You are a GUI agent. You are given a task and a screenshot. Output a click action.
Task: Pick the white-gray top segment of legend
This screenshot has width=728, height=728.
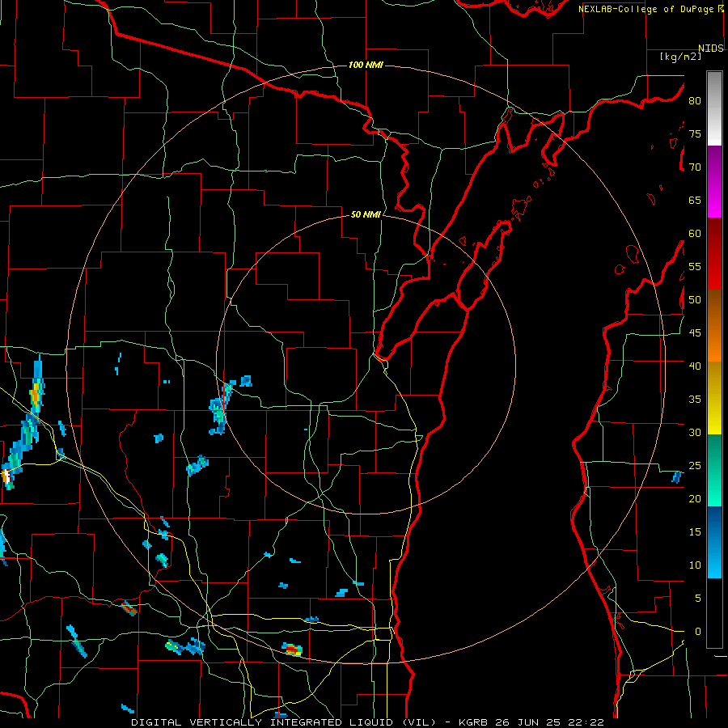(x=714, y=108)
